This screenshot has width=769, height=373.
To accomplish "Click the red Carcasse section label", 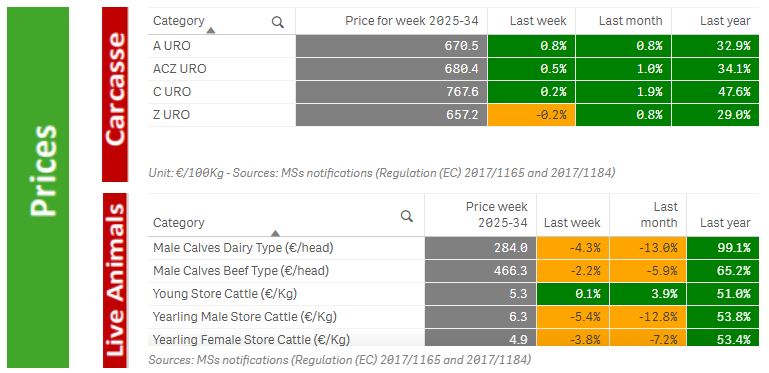I will click(115, 94).
